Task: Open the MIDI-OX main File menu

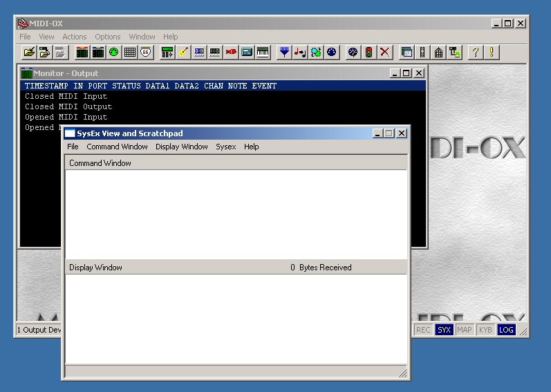Action: tap(25, 37)
